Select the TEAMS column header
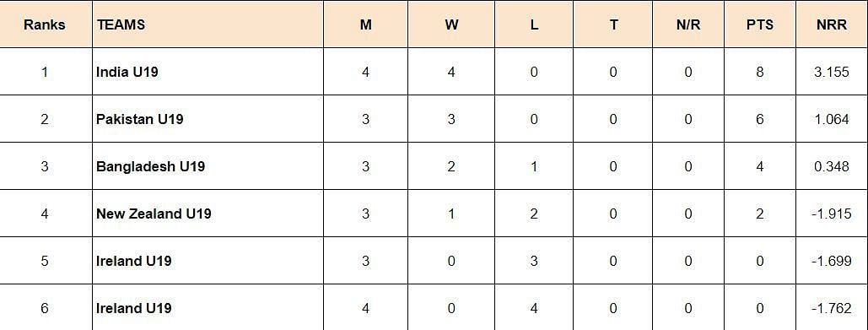 [x=121, y=25]
